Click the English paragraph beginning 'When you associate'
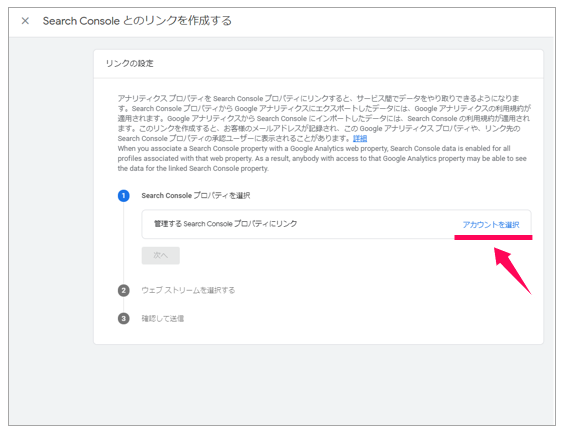The image size is (569, 438). point(322,159)
